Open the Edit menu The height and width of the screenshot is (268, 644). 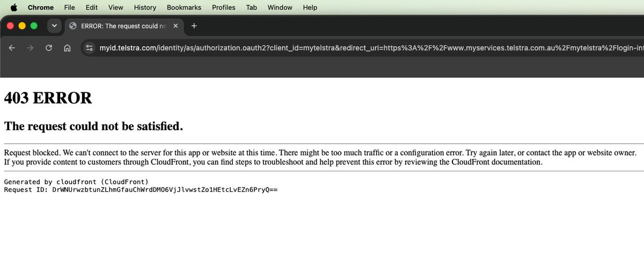[92, 8]
